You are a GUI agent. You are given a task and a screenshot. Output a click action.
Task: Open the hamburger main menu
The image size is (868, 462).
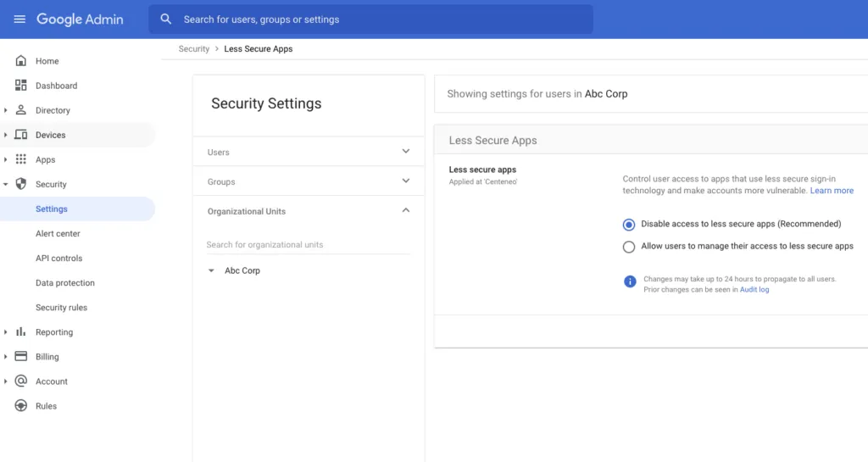coord(19,19)
